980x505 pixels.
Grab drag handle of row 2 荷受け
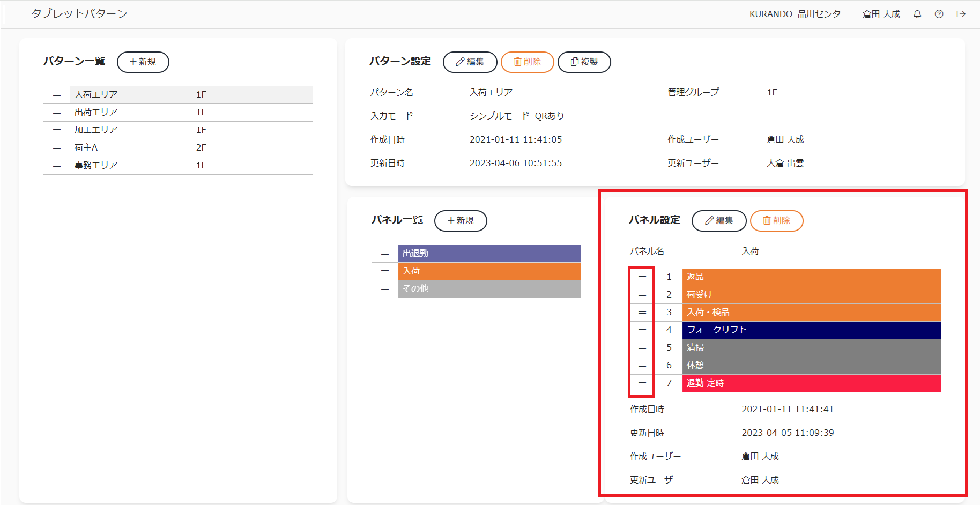click(642, 295)
